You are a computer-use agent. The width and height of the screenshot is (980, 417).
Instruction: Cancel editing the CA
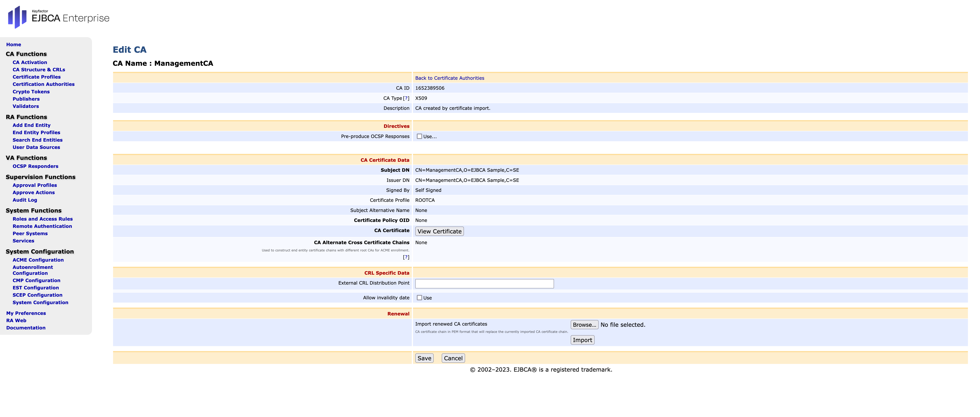453,358
